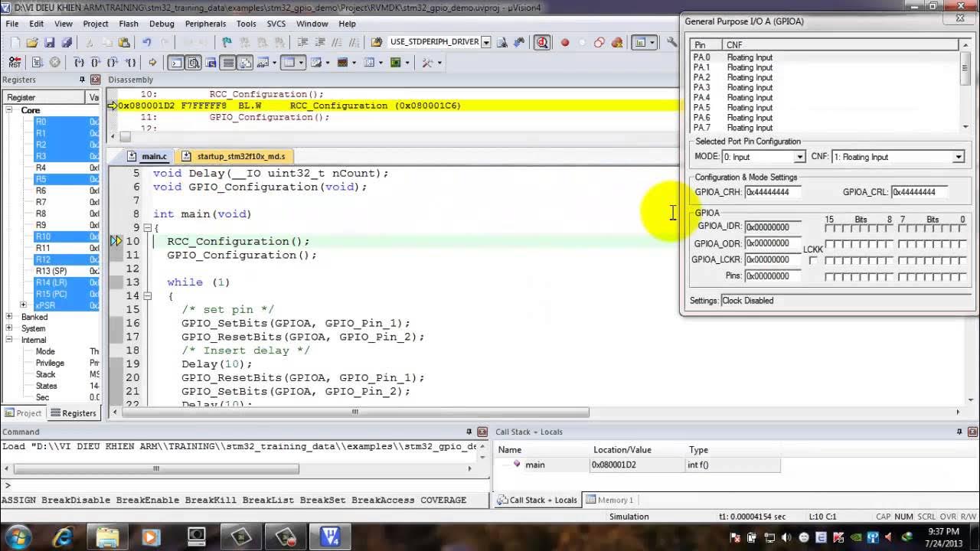Toggle GPIOA_ODR bit 15 checkbox

[x=829, y=244]
